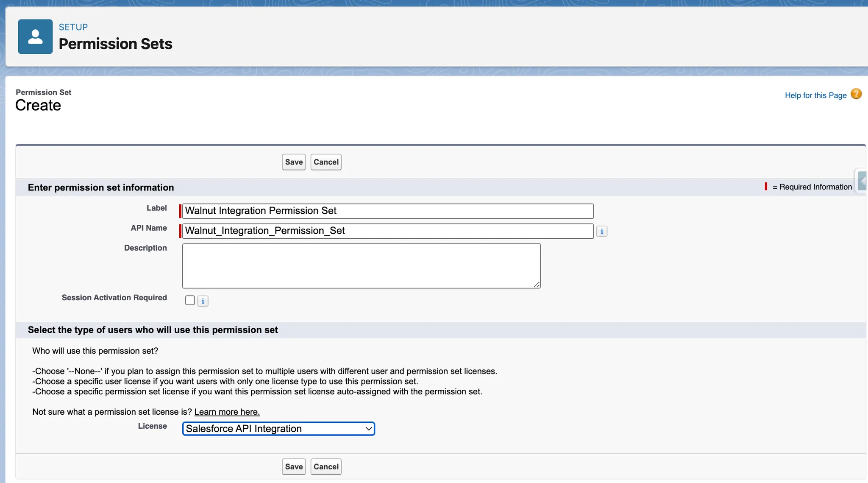Click the Permission Sets user icon
868x483 pixels.
tap(35, 36)
